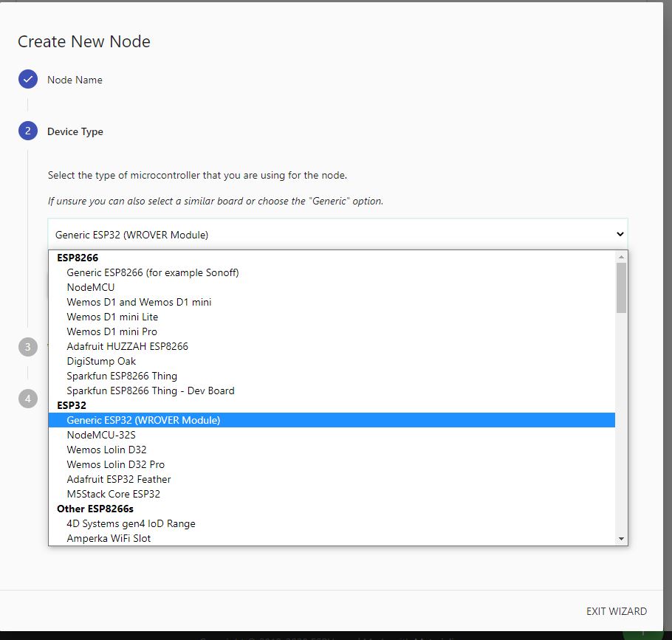672x640 pixels.
Task: Open the device type combo box
Action: pyautogui.click(x=337, y=234)
